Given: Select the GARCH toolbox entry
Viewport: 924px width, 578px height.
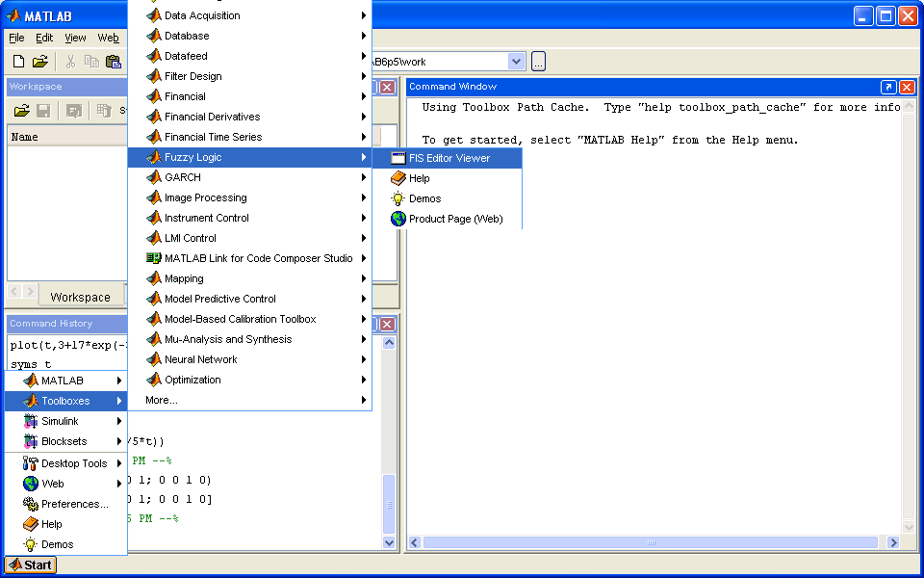Looking at the screenshot, I should (250, 177).
